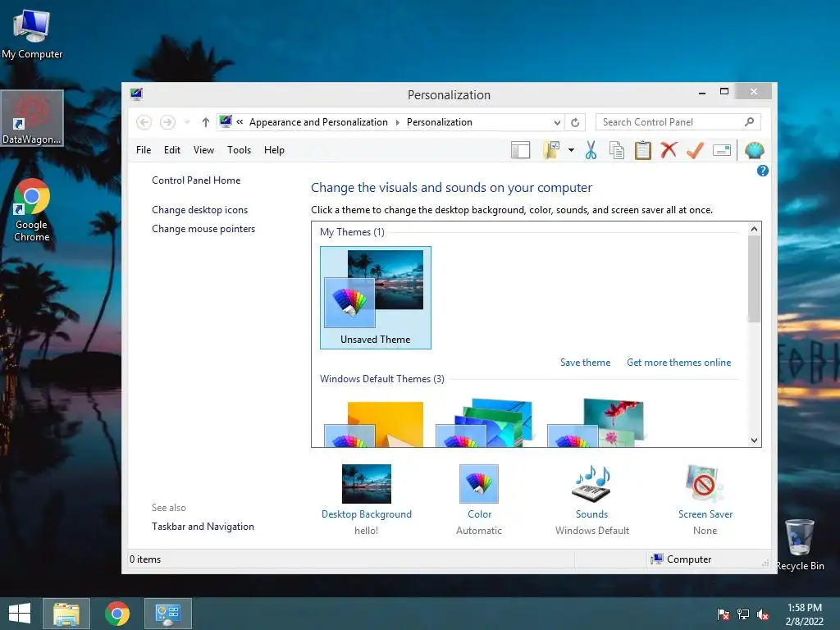
Task: Select the Unsaved Theme thumbnail
Action: pyautogui.click(x=376, y=298)
